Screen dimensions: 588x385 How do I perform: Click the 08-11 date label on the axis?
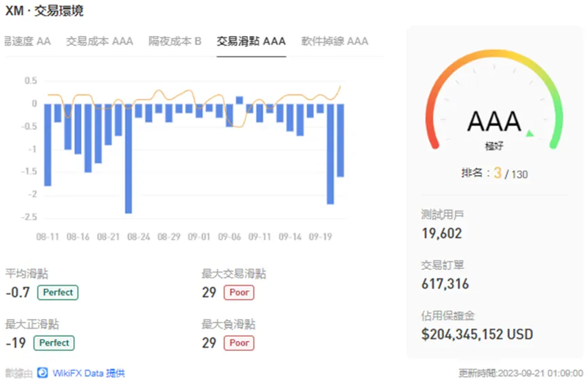48,237
